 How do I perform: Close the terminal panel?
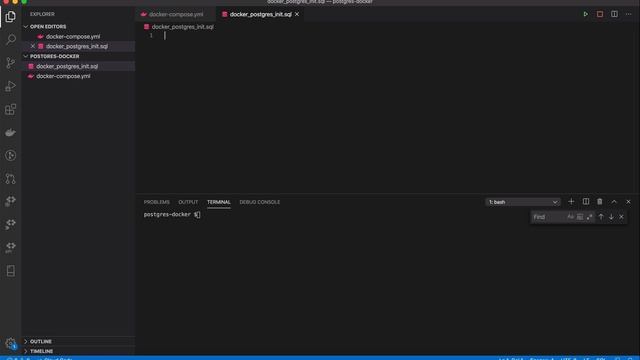tap(628, 202)
